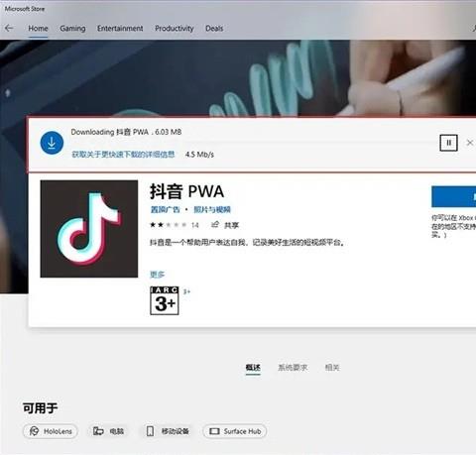The image size is (476, 455).
Task: Select the 移动设备 mobile device chip
Action: [168, 431]
